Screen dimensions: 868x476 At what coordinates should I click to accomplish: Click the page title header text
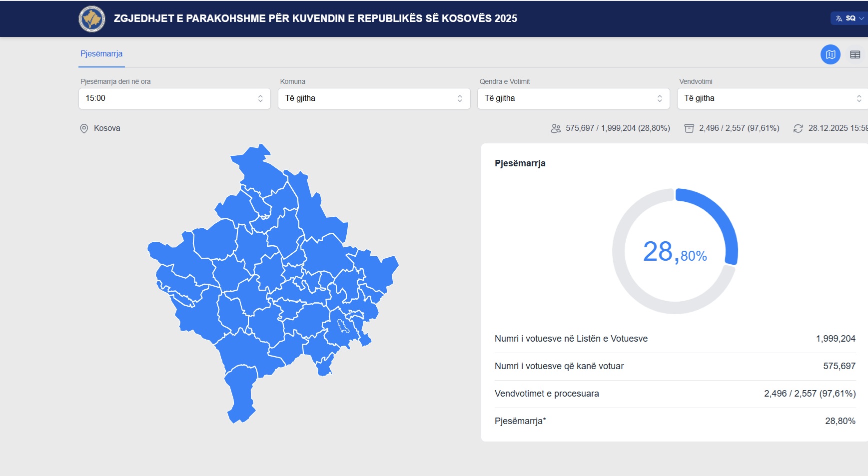(x=315, y=18)
